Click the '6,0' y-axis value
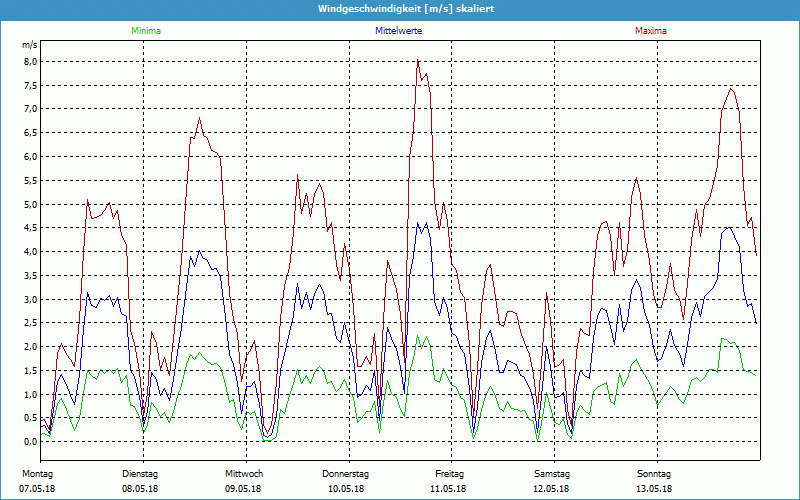Viewport: 800px width, 500px height. (31, 157)
